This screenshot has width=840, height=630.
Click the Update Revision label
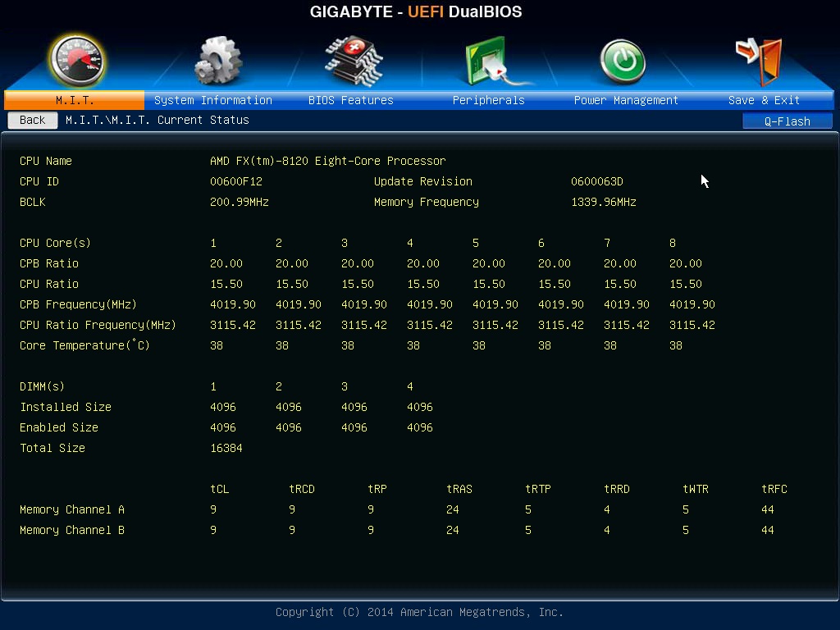click(423, 181)
